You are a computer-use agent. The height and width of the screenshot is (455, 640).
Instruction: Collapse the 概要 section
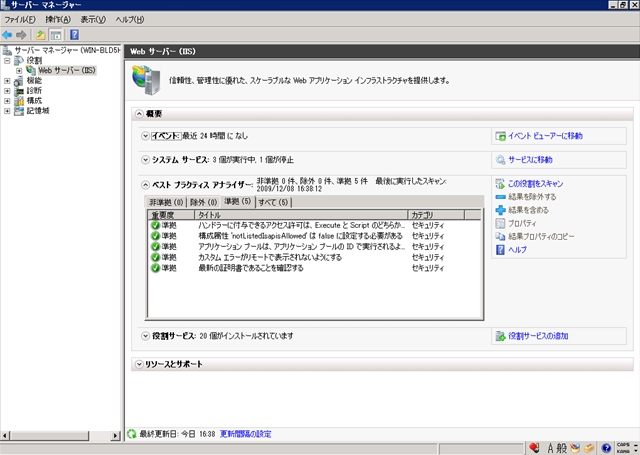(139, 114)
